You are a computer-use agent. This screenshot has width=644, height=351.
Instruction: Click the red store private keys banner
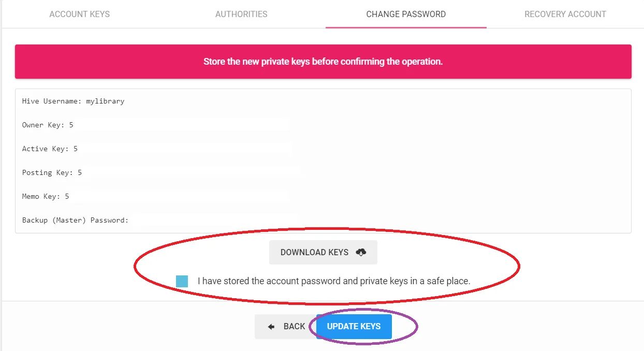pos(323,62)
